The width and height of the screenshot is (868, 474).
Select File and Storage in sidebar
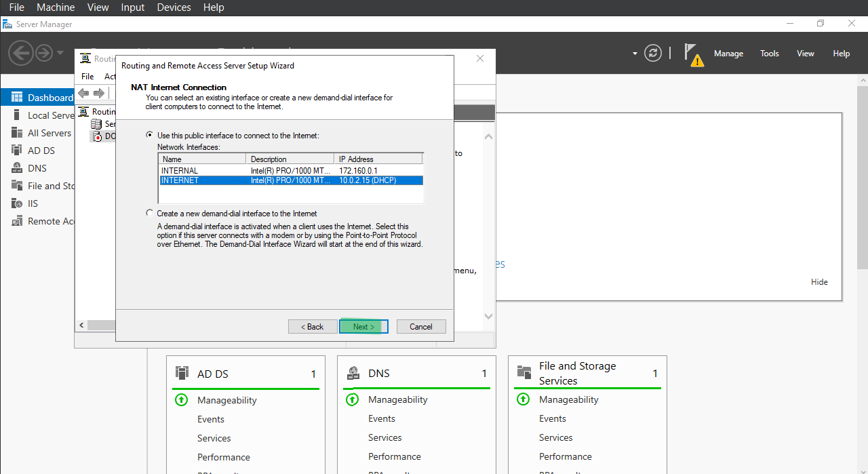(37, 186)
